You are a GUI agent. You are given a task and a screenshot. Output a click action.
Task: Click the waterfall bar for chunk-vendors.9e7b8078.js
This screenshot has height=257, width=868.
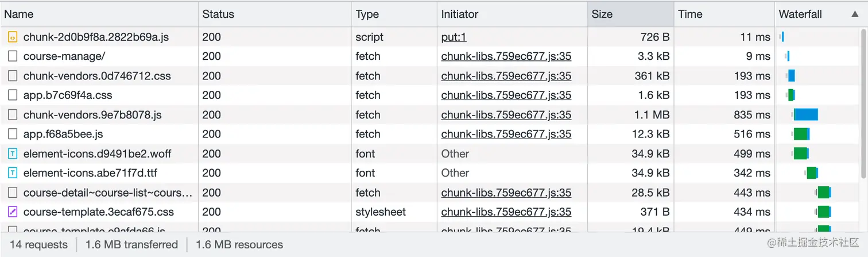(x=805, y=115)
